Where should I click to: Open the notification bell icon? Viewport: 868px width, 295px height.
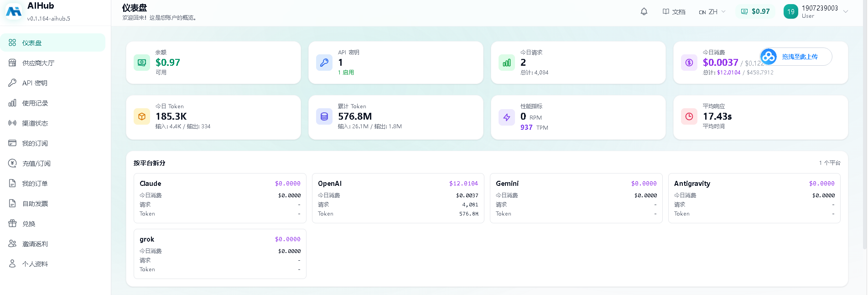pos(644,11)
